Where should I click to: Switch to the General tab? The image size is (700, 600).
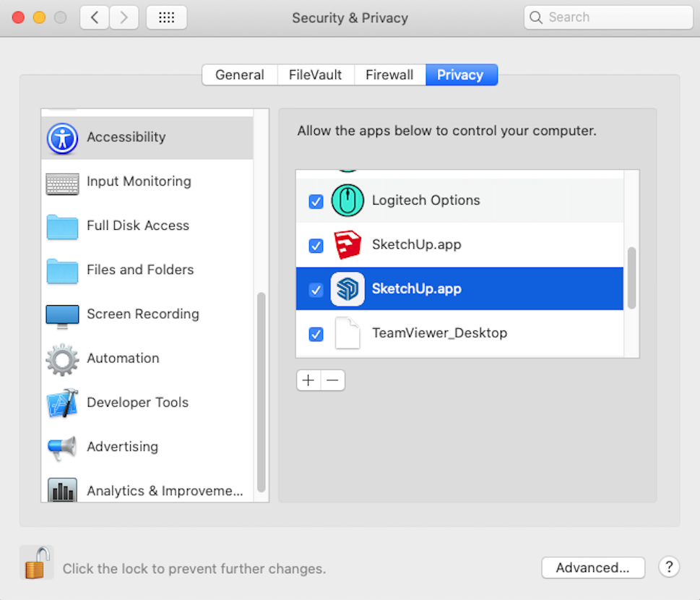pyautogui.click(x=239, y=75)
